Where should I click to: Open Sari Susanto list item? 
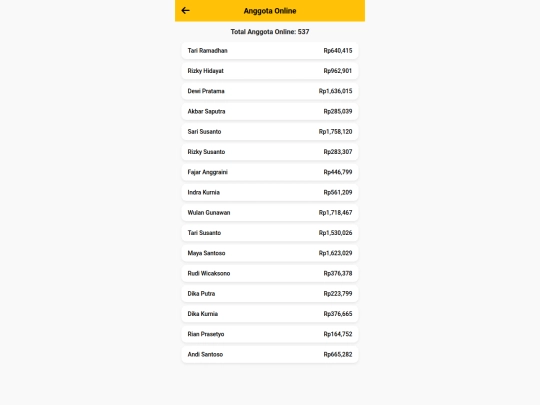270,132
